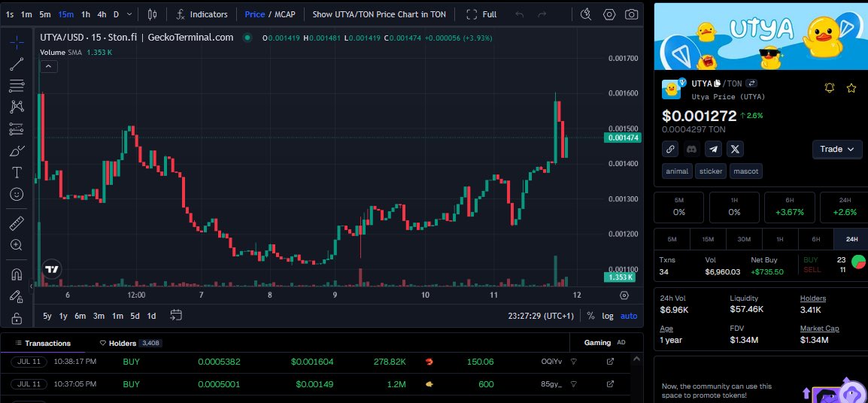Switch chart to D daily interval

[116, 14]
